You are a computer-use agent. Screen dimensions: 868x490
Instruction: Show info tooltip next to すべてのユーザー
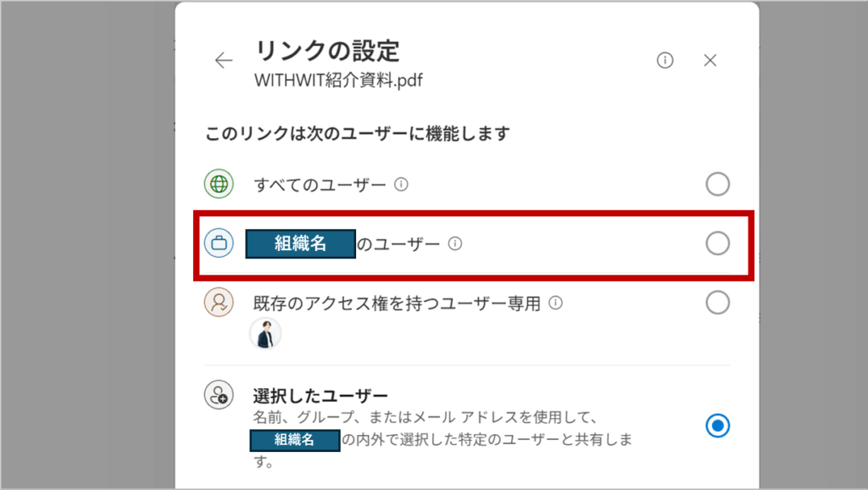(401, 184)
